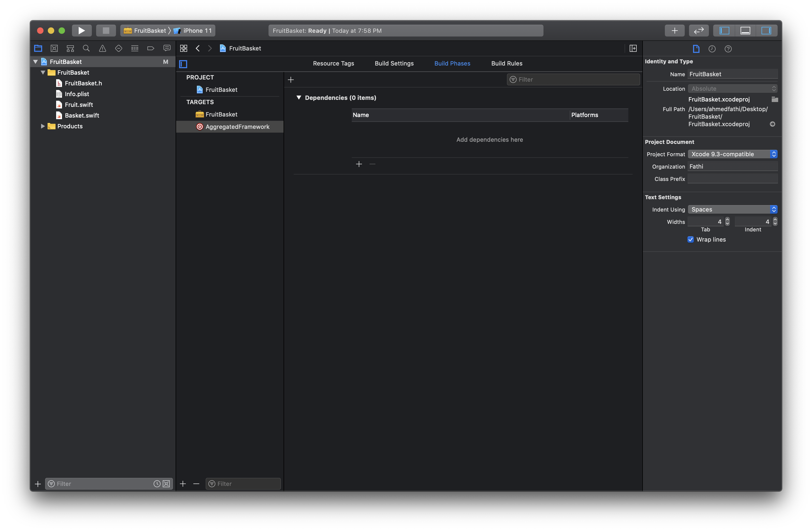Filter navigator by recently edited files
This screenshot has height=531, width=812.
[157, 483]
